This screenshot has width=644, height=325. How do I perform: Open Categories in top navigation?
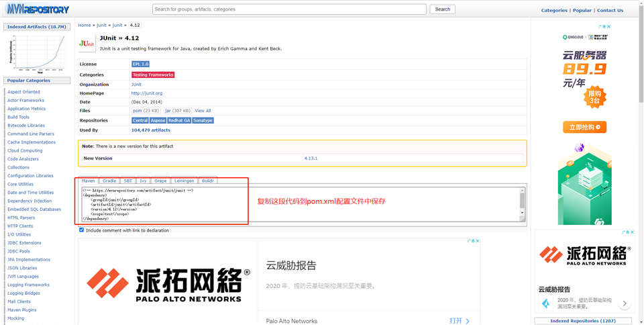(554, 10)
